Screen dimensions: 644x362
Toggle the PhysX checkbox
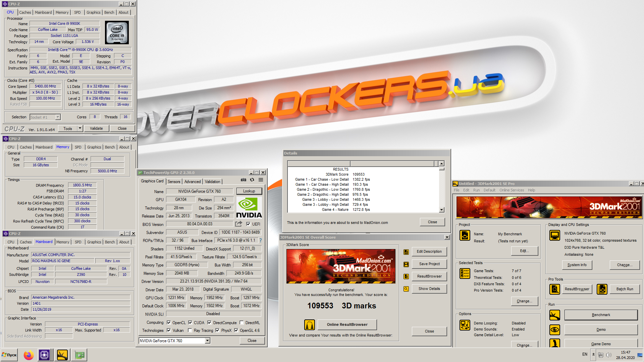217,330
